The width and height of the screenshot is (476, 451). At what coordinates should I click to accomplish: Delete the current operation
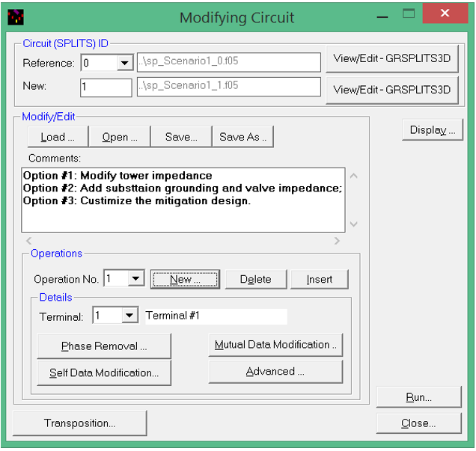click(x=255, y=279)
